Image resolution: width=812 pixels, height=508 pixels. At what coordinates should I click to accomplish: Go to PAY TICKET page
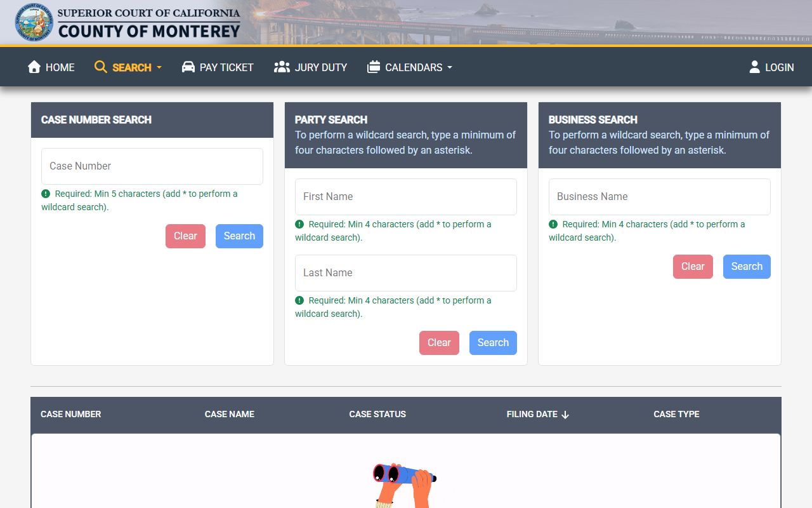218,67
